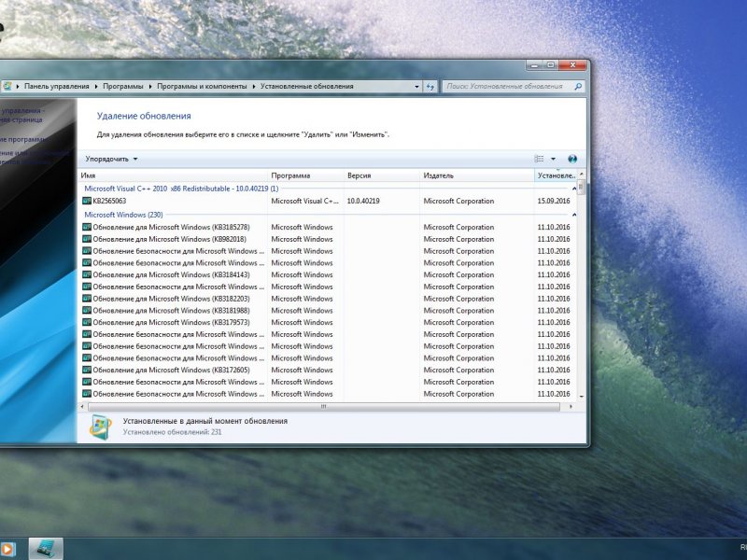The width and height of the screenshot is (747, 560).
Task: Sort by the Программа column header
Action: tap(305, 175)
